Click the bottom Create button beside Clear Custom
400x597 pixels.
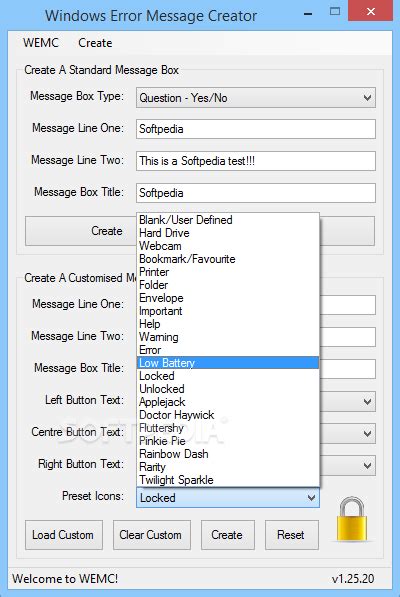(x=228, y=535)
